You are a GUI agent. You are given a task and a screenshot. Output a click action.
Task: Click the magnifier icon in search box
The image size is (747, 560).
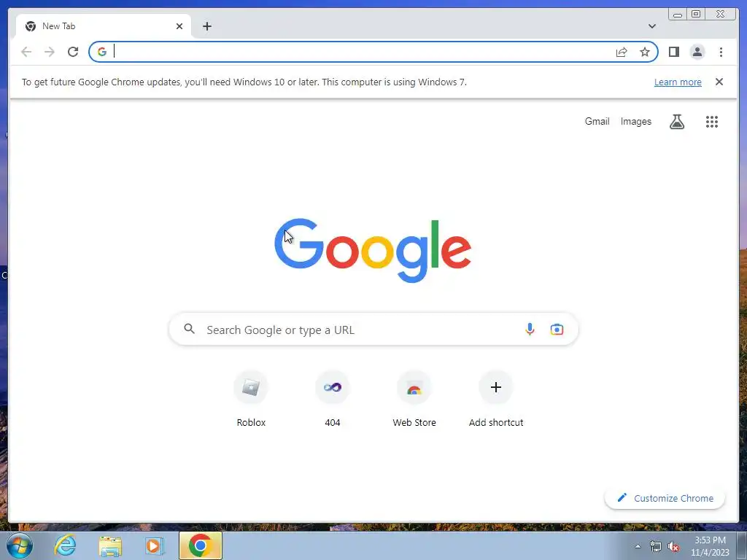[189, 329]
